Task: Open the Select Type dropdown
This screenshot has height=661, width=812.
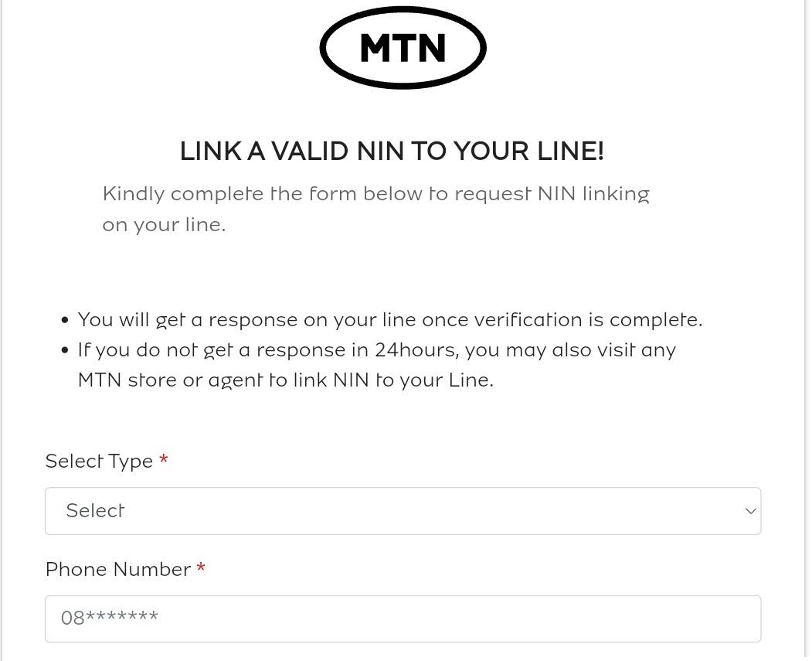Action: click(x=403, y=510)
